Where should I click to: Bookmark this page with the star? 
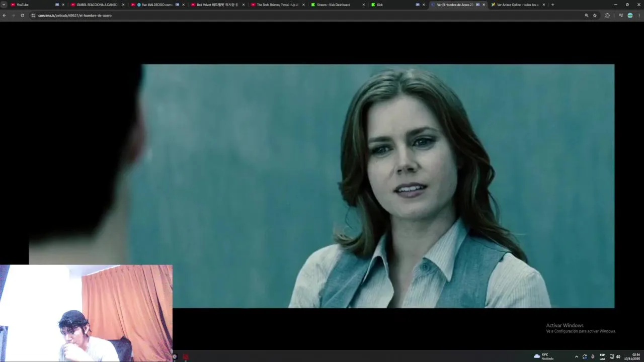coord(595,16)
